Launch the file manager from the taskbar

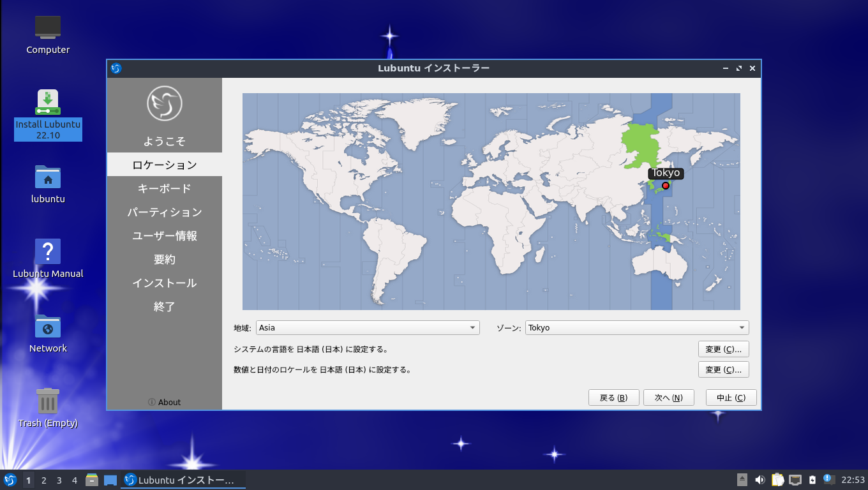[x=92, y=480]
